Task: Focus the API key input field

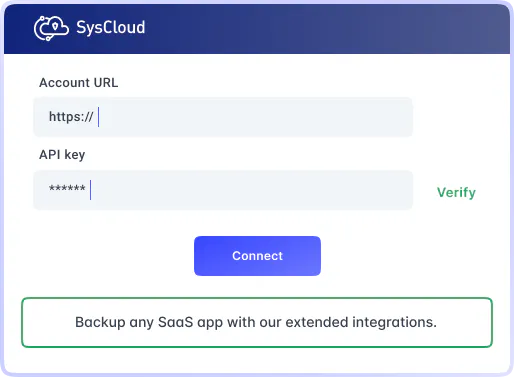Action: tap(223, 190)
